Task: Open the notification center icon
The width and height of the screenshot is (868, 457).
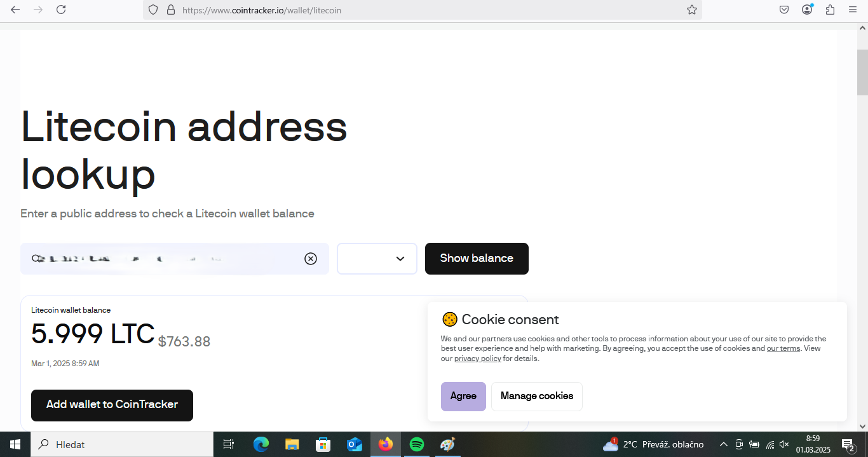Action: (x=848, y=444)
